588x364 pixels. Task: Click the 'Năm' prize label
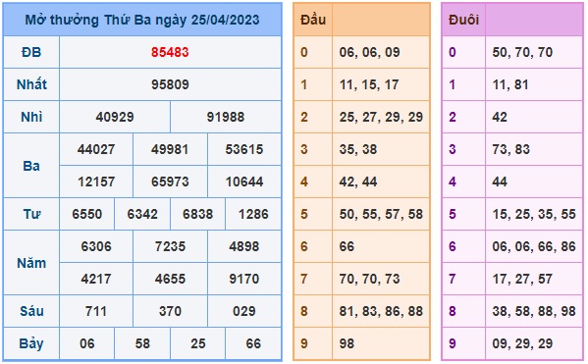click(31, 263)
